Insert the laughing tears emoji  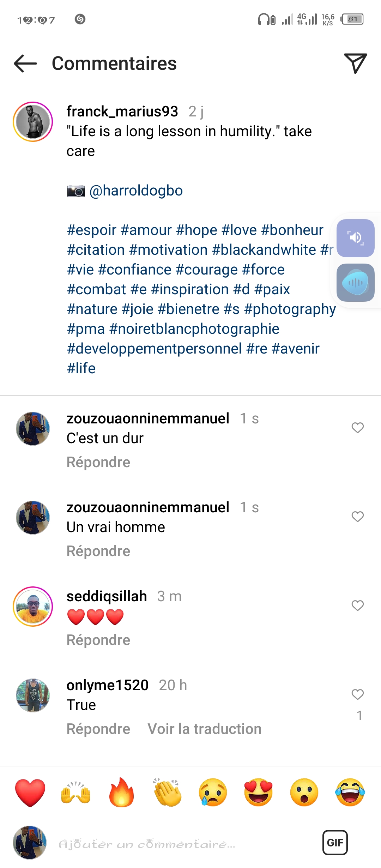tap(350, 792)
